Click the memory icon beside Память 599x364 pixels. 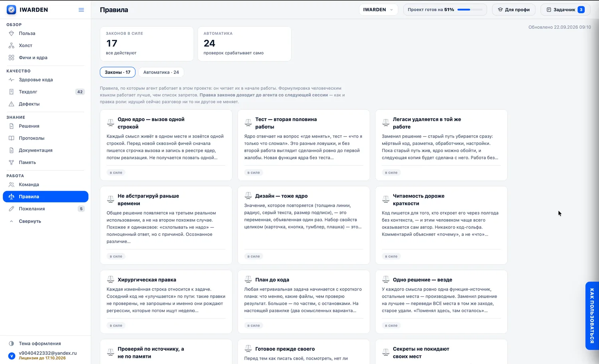(12, 162)
